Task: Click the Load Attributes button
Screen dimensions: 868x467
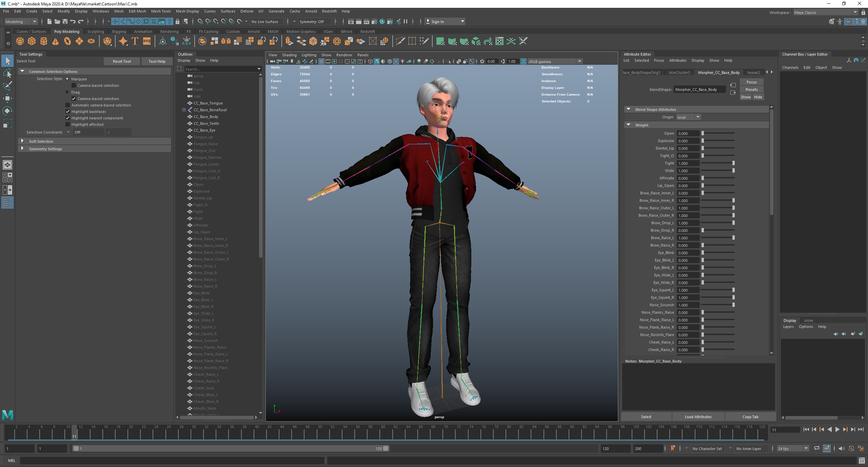Action: click(698, 417)
